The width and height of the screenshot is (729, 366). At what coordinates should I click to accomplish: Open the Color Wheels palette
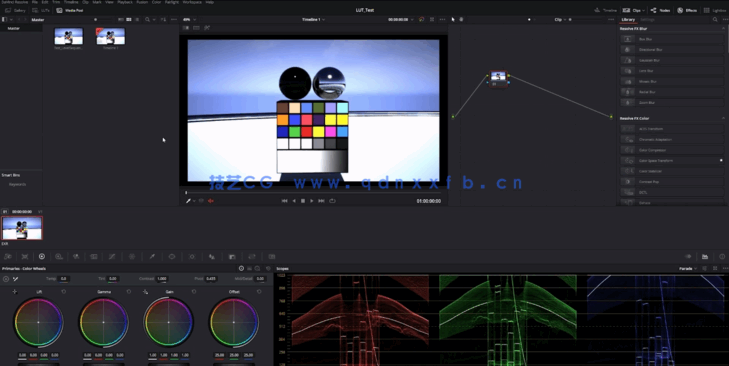point(42,256)
